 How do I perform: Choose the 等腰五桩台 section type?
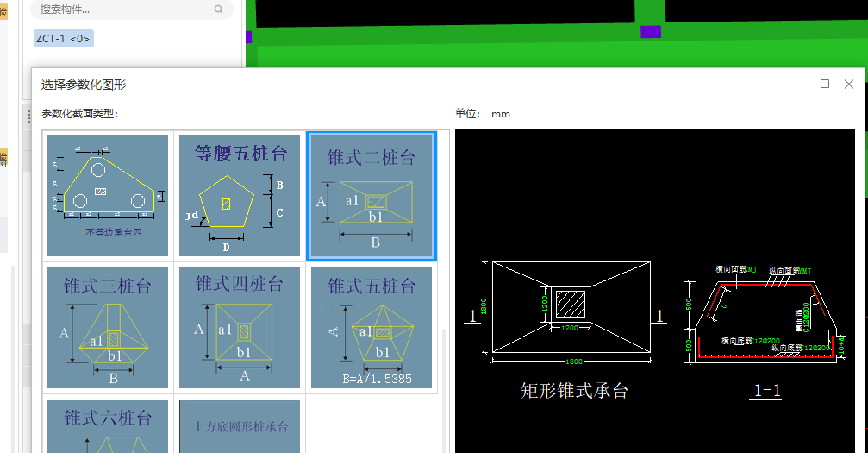pyautogui.click(x=240, y=196)
